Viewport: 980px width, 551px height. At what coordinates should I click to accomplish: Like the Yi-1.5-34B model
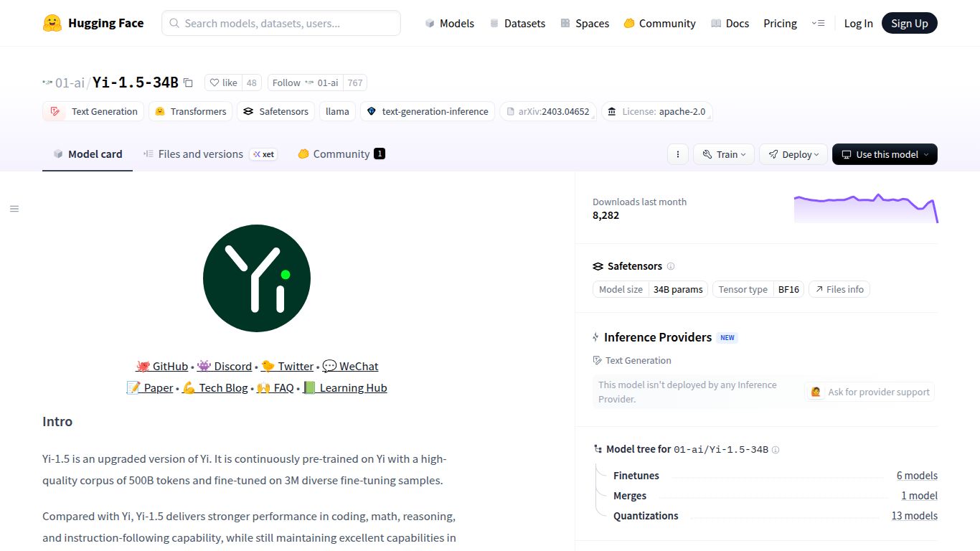pyautogui.click(x=223, y=83)
